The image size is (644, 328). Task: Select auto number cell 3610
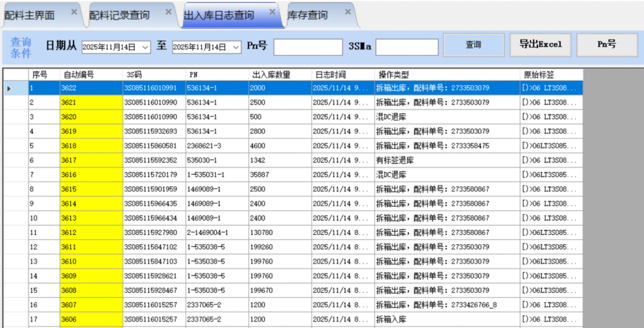tap(92, 261)
